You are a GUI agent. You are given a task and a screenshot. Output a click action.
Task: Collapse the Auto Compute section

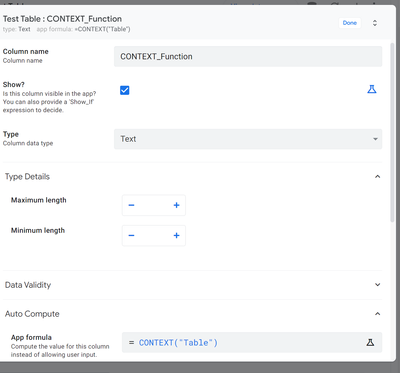click(x=377, y=314)
